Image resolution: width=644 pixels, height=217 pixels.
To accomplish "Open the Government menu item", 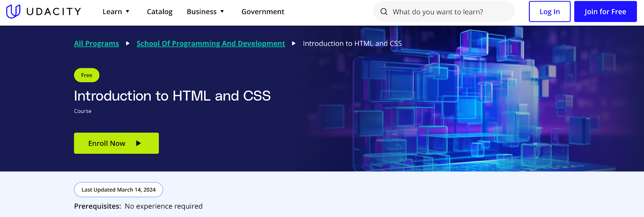I will (263, 12).
